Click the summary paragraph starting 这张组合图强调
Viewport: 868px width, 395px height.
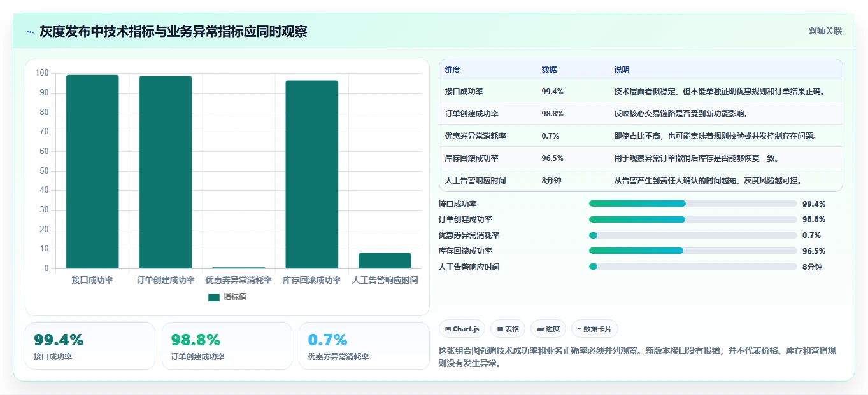pos(637,358)
